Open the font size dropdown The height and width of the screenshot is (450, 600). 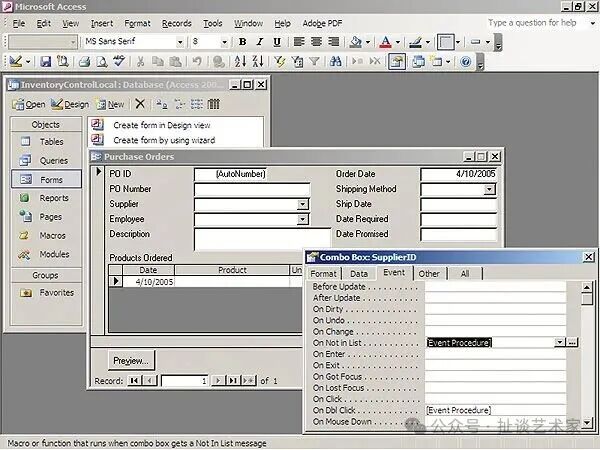tap(225, 42)
